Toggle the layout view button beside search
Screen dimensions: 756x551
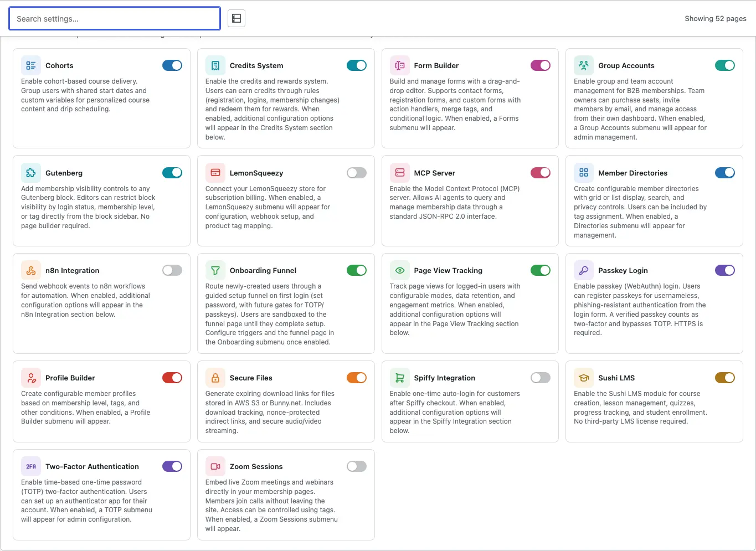click(236, 18)
